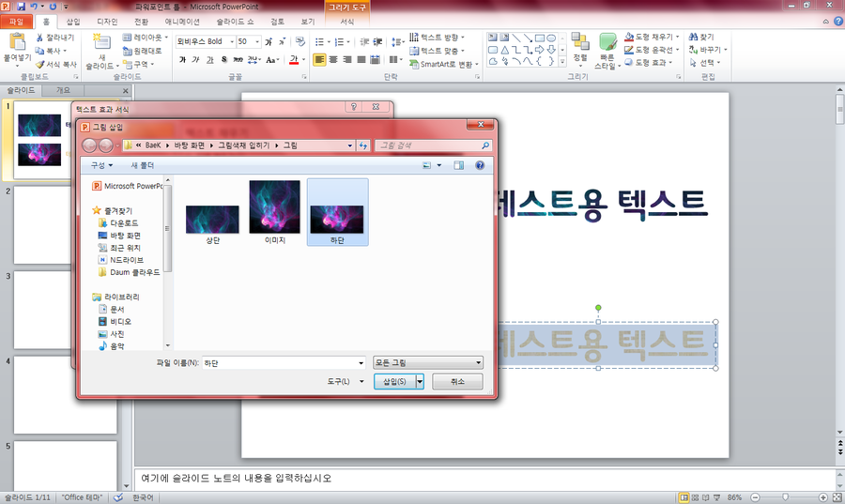The width and height of the screenshot is (845, 504).
Task: Open the font size dropdown
Action: click(257, 41)
